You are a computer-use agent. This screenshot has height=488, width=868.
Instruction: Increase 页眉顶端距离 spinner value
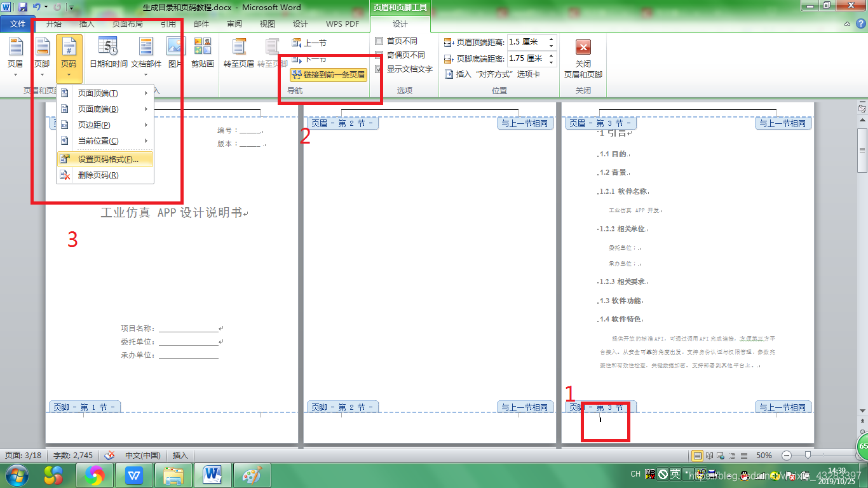point(551,39)
